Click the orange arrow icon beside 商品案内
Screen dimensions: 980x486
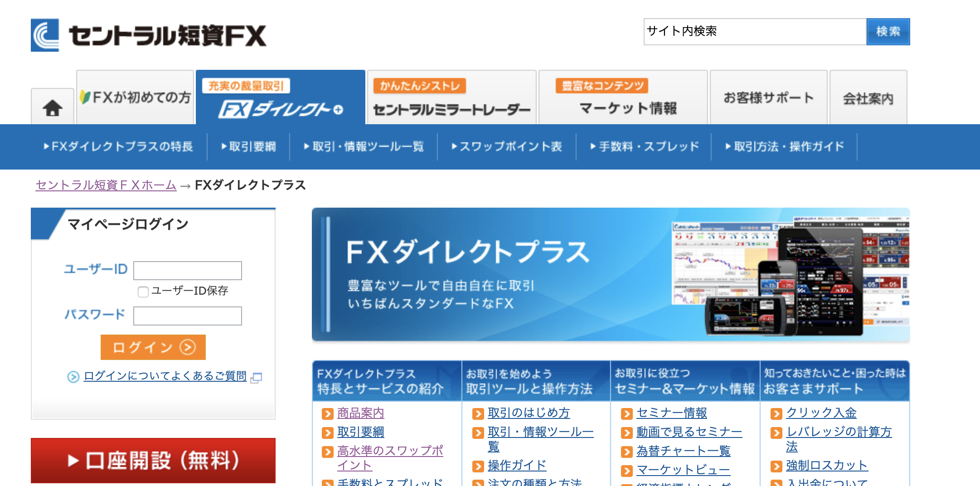click(327, 413)
